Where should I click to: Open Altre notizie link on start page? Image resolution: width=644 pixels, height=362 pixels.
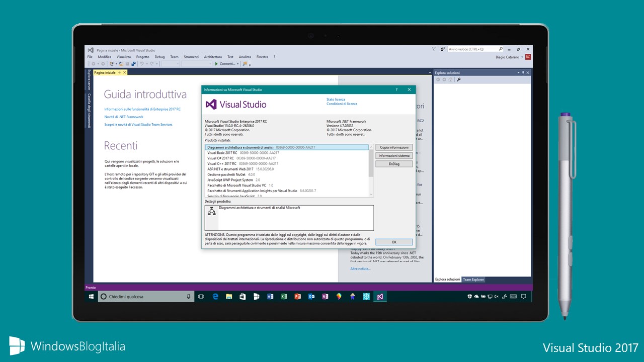(360, 268)
